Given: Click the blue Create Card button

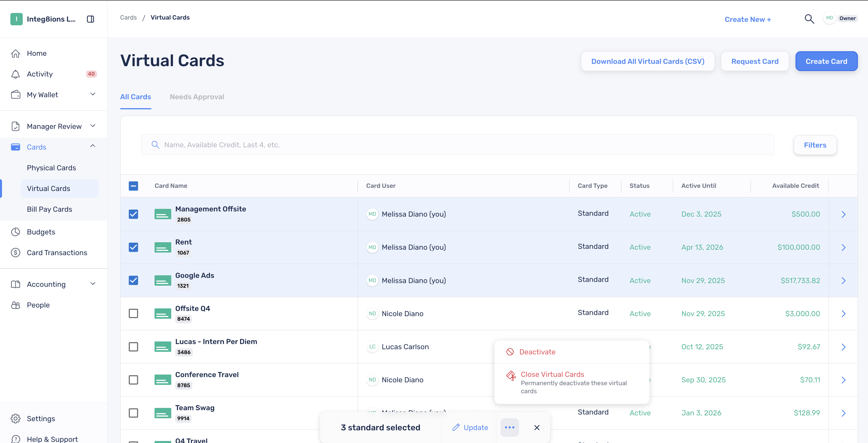Looking at the screenshot, I should pos(826,61).
